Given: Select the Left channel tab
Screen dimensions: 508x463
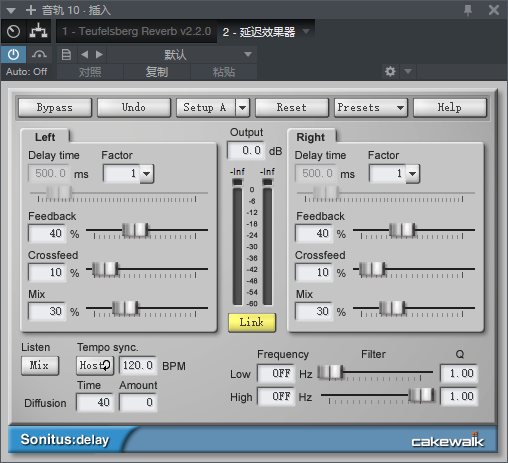Looking at the screenshot, I should pos(45,137).
